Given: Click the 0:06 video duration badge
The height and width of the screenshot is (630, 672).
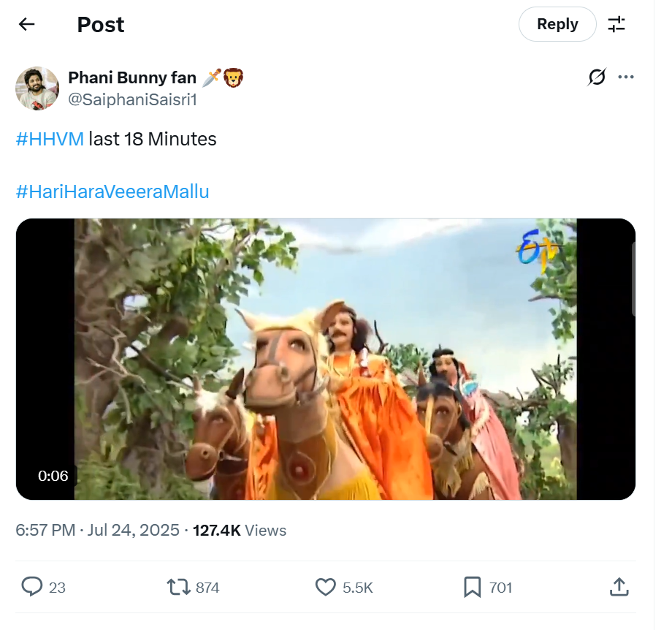Looking at the screenshot, I should tap(53, 476).
